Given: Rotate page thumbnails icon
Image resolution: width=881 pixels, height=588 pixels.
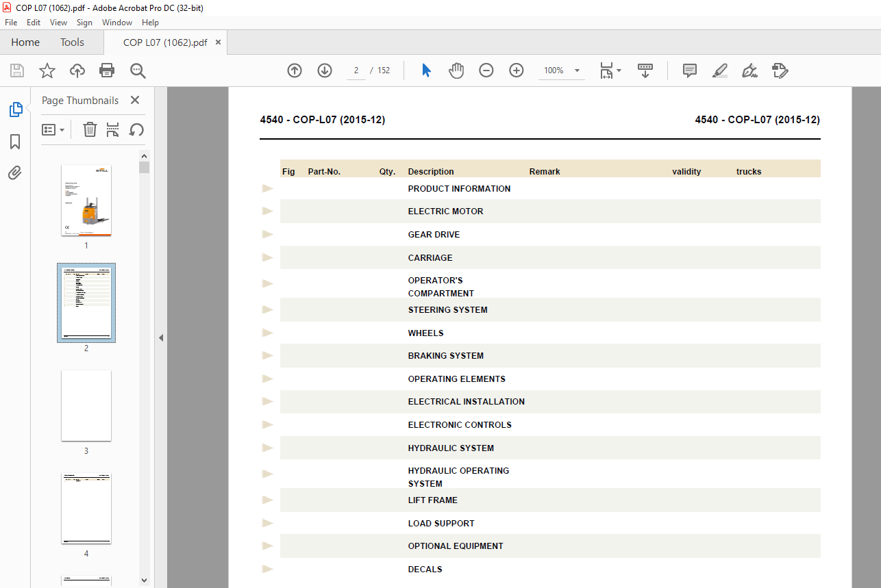Looking at the screenshot, I should pos(136,129).
